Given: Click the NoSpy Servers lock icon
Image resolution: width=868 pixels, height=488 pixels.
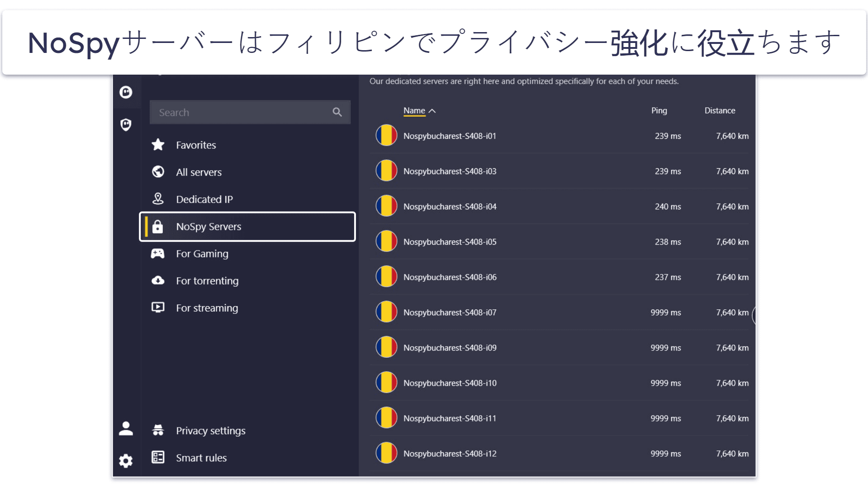Looking at the screenshot, I should click(x=157, y=227).
